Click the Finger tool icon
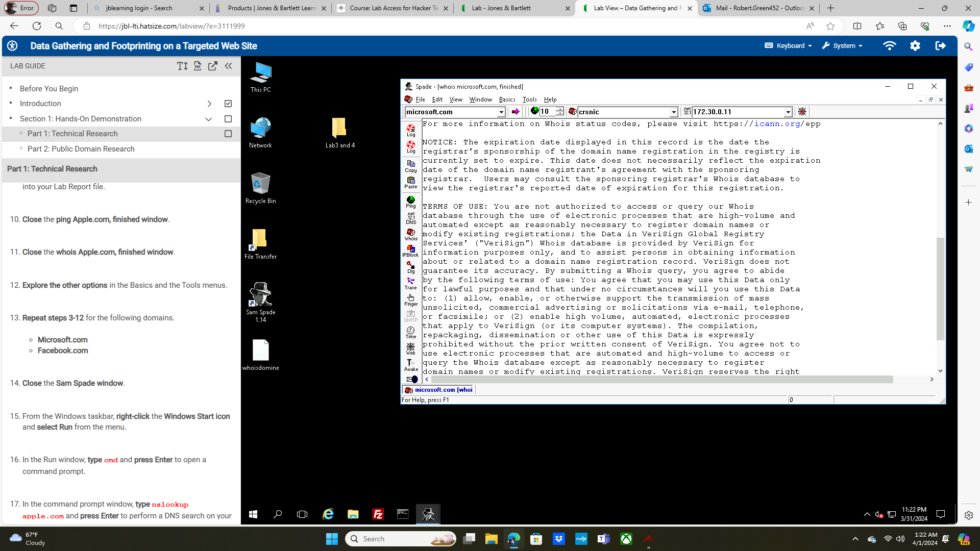The height and width of the screenshot is (551, 980). [x=410, y=299]
